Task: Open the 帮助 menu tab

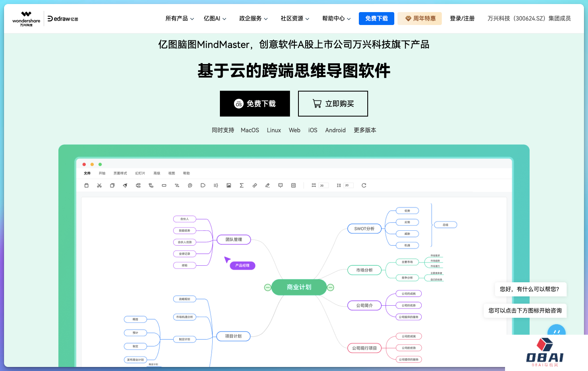Action: coord(186,173)
